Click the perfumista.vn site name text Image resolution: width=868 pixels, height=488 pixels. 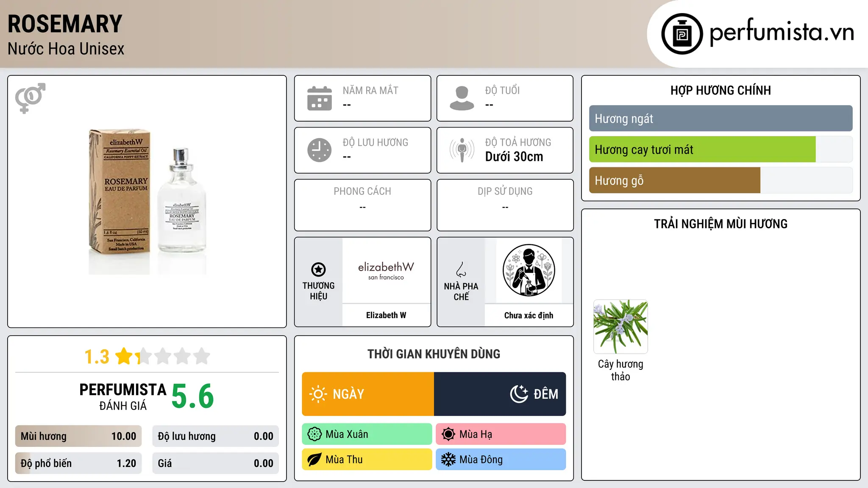point(782,32)
